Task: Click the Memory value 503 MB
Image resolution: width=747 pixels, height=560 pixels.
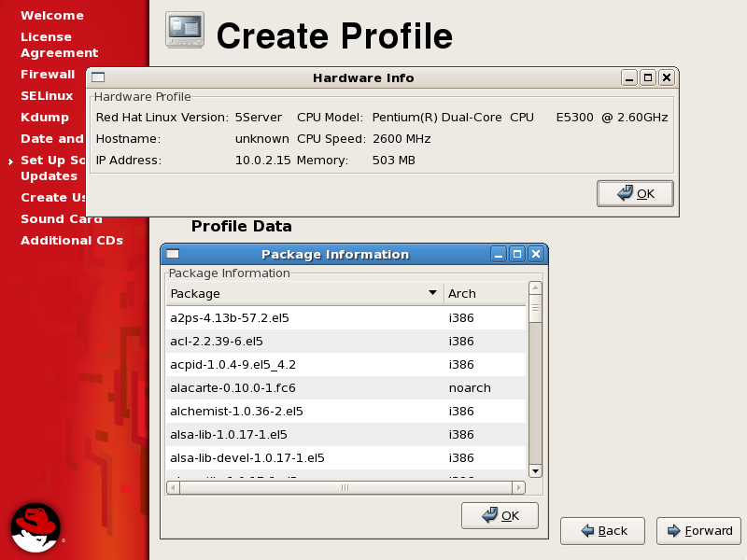Action: click(393, 160)
